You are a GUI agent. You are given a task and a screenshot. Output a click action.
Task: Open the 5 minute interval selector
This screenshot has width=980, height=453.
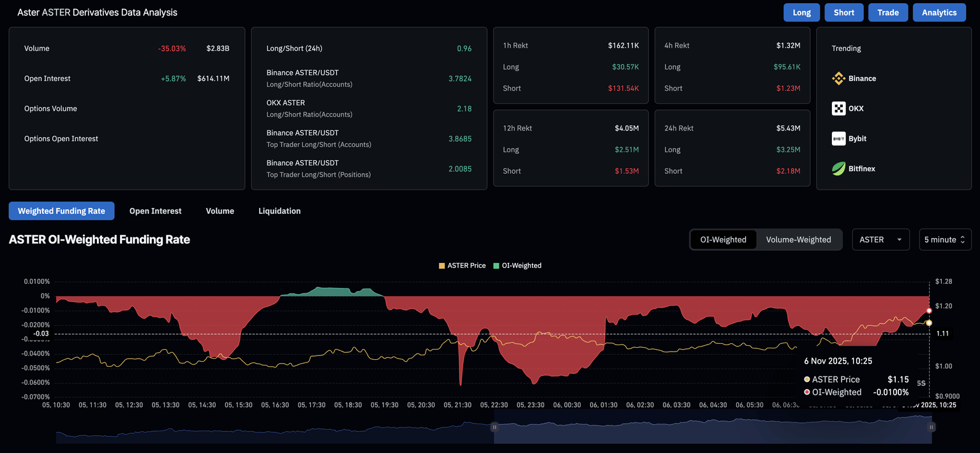(x=944, y=240)
